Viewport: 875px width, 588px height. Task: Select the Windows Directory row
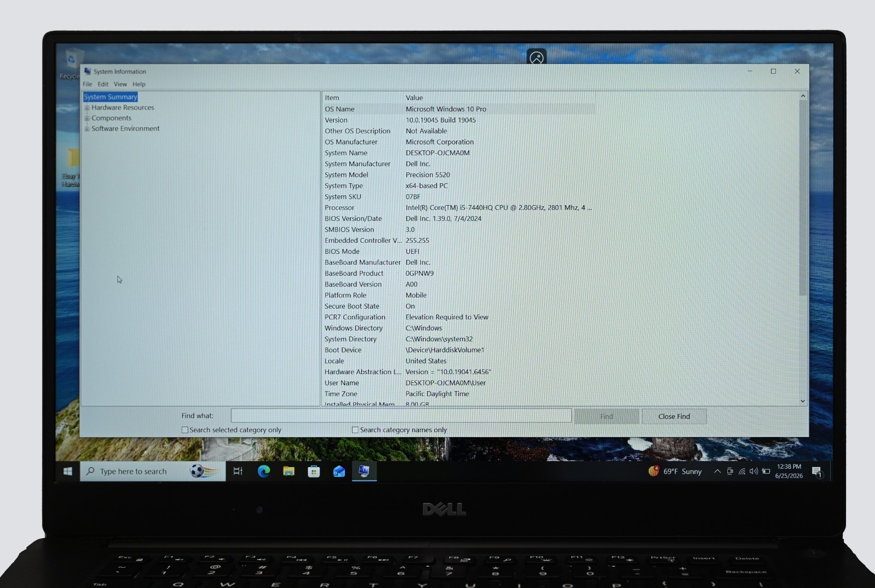(459, 328)
